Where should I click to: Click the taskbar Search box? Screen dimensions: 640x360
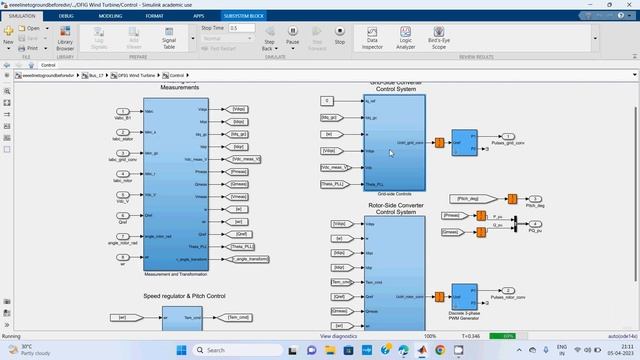[238, 350]
